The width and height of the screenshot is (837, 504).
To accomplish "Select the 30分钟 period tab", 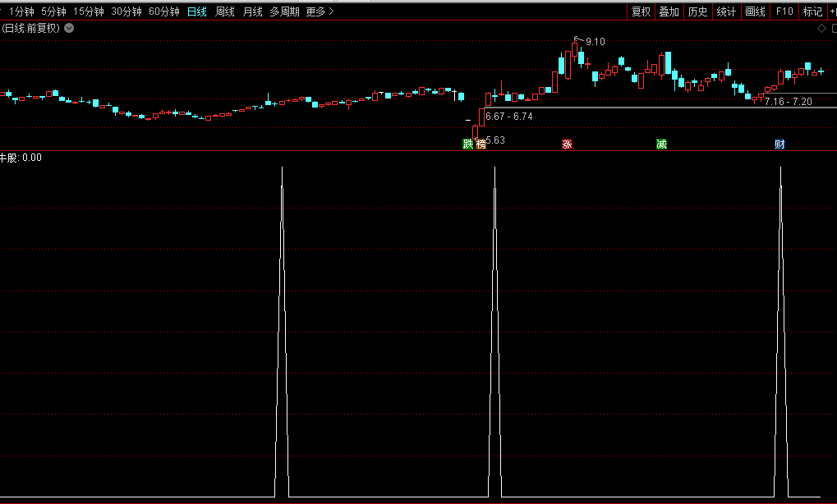I will pyautogui.click(x=126, y=11).
